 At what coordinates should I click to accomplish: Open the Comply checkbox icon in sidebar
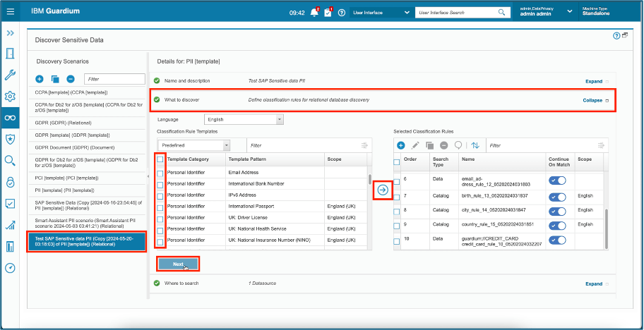(11, 203)
